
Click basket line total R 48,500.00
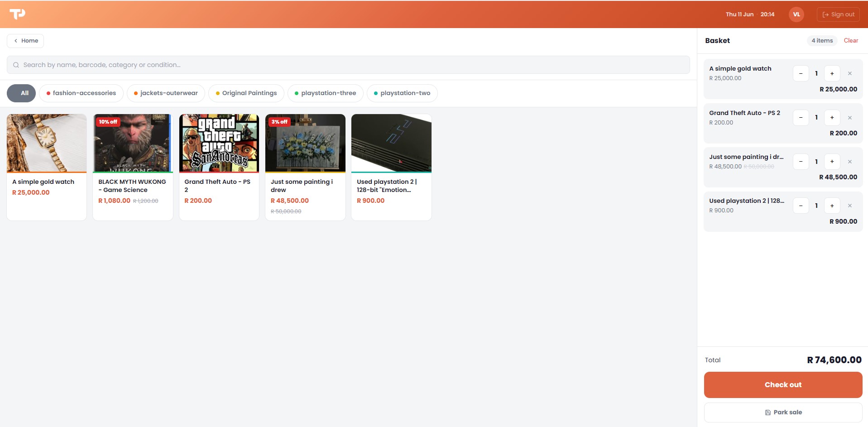[x=838, y=177]
